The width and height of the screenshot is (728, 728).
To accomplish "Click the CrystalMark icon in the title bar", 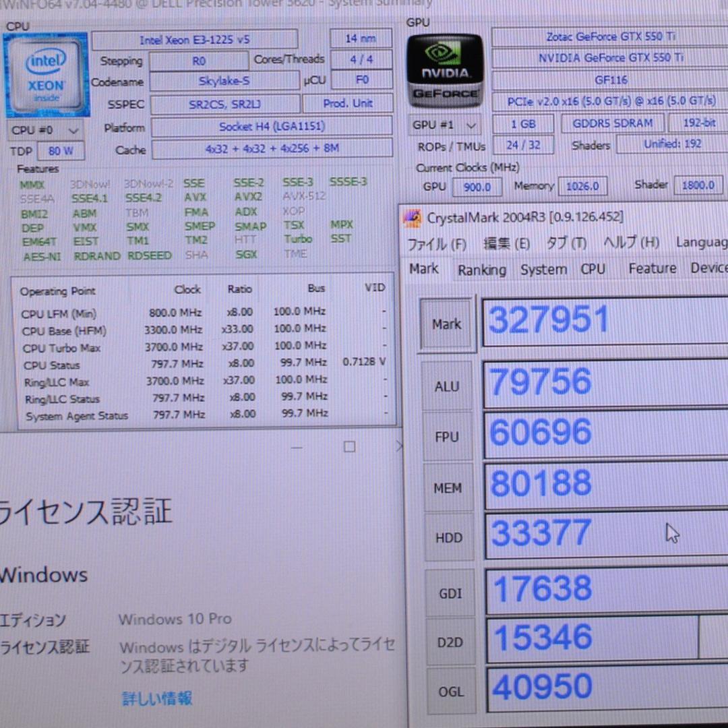I will click(x=411, y=217).
